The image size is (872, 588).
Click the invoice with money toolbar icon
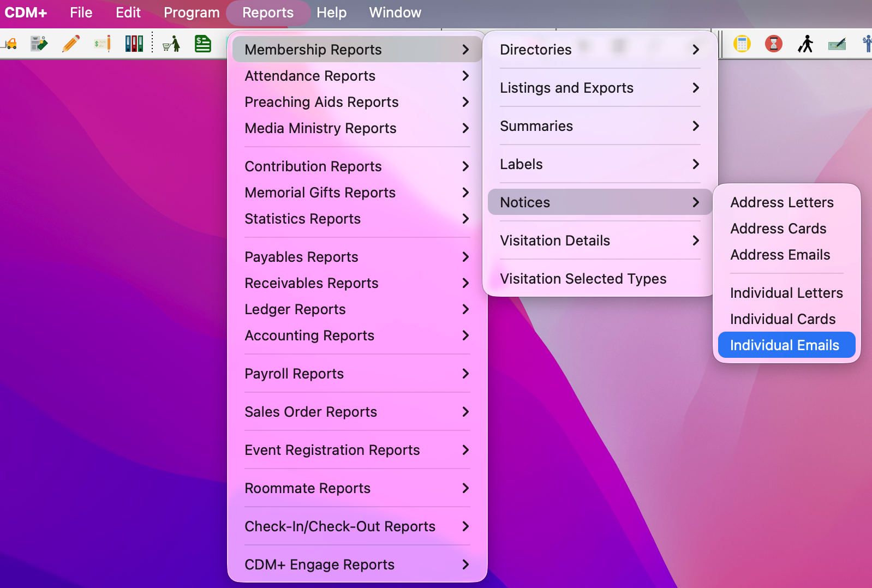click(39, 44)
